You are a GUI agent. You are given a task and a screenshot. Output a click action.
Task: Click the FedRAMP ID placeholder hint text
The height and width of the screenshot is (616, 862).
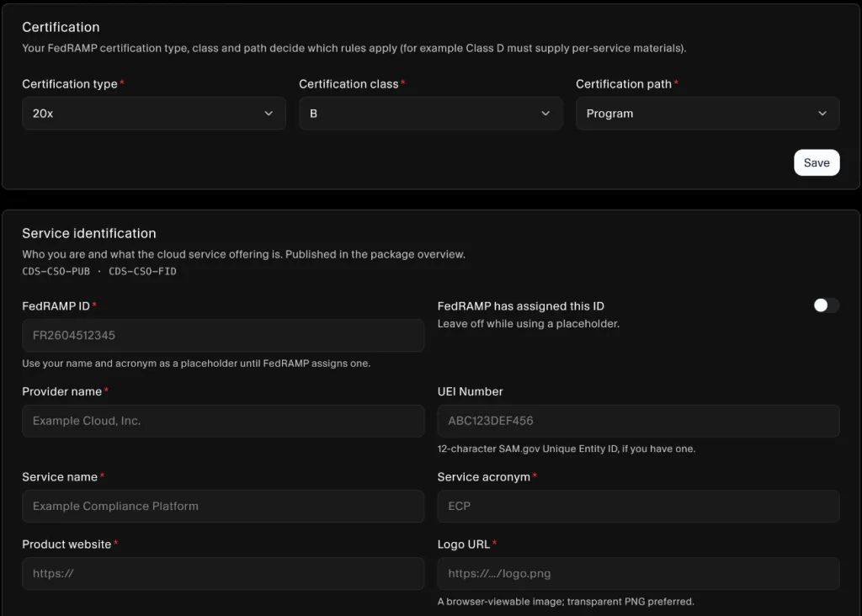pyautogui.click(x=196, y=364)
